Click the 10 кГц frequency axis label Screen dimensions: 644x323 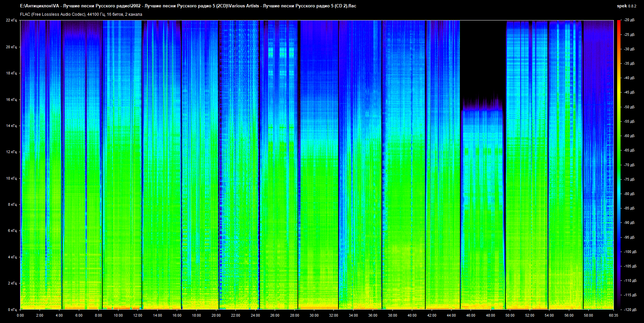(11, 178)
